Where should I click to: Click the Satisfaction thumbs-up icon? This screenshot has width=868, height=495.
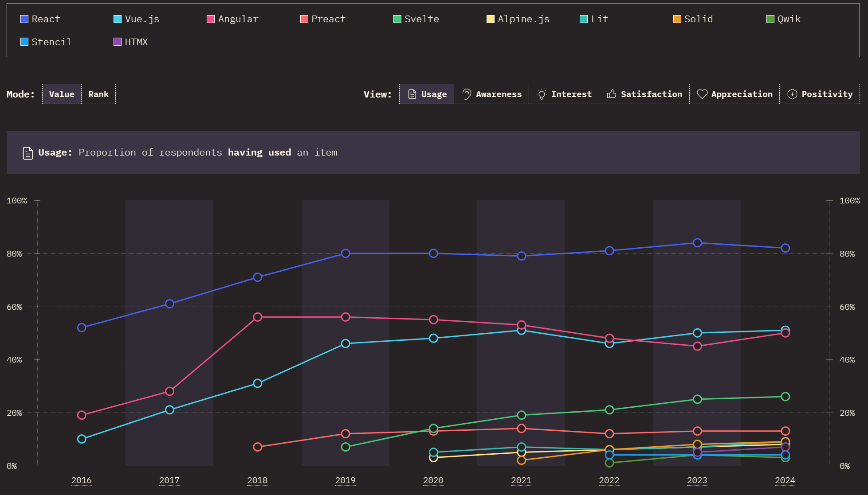point(612,94)
